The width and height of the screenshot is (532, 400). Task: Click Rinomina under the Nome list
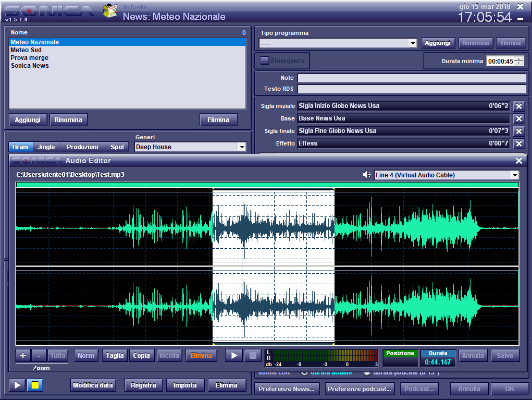(68, 120)
